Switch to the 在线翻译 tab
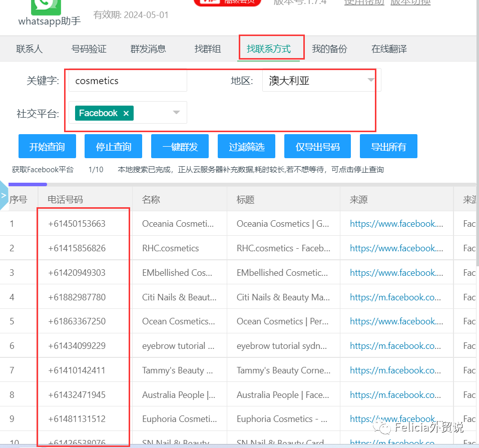479x448 pixels. (x=389, y=49)
